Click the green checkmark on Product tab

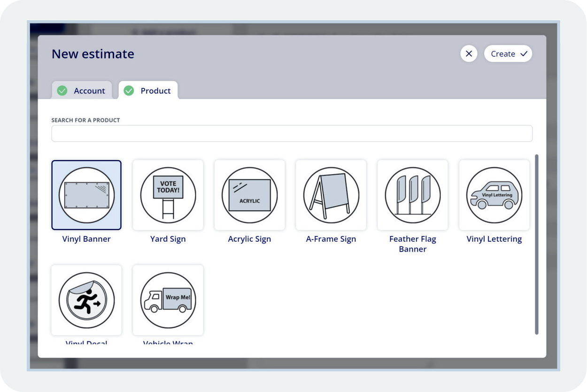pyautogui.click(x=129, y=91)
